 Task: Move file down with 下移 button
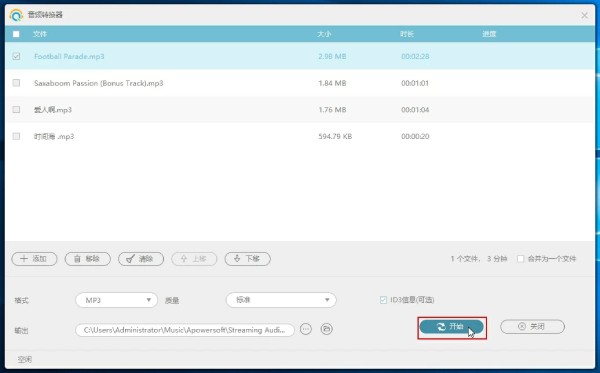click(x=248, y=259)
